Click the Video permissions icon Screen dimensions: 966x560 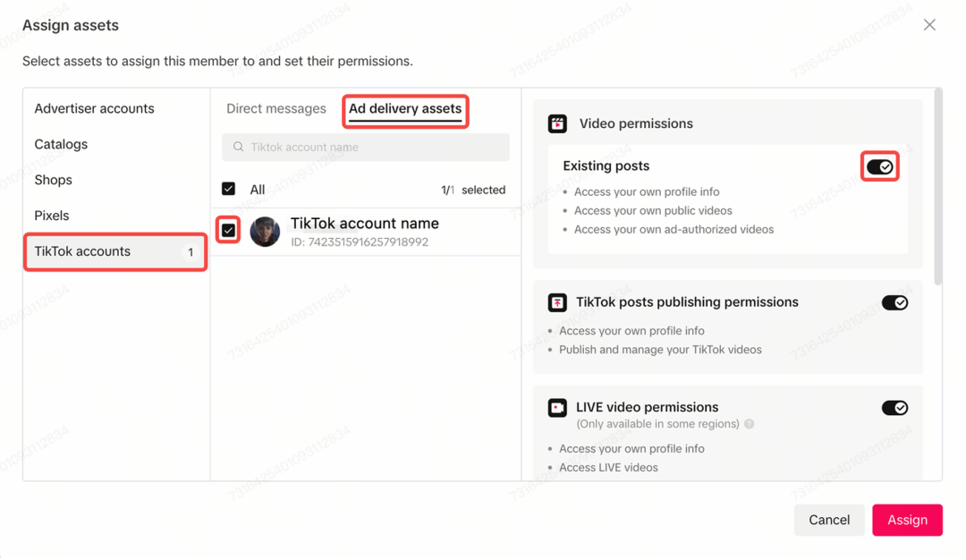point(557,123)
